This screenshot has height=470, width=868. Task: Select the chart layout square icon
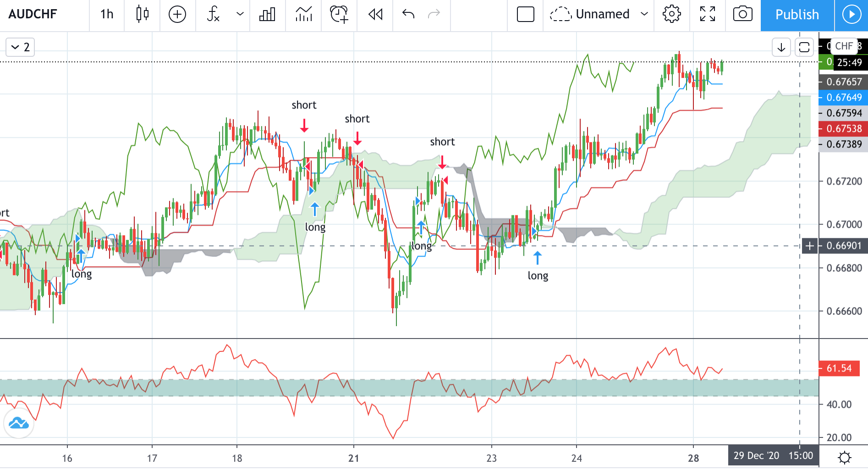point(526,14)
